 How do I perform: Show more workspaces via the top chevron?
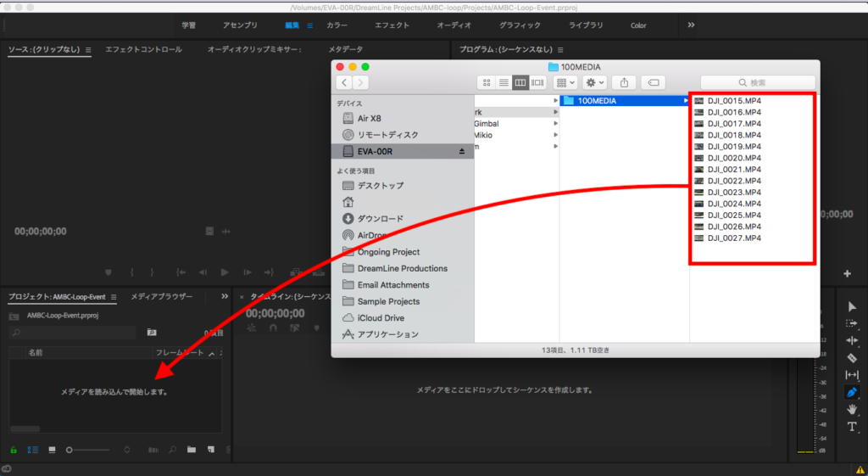click(x=691, y=25)
